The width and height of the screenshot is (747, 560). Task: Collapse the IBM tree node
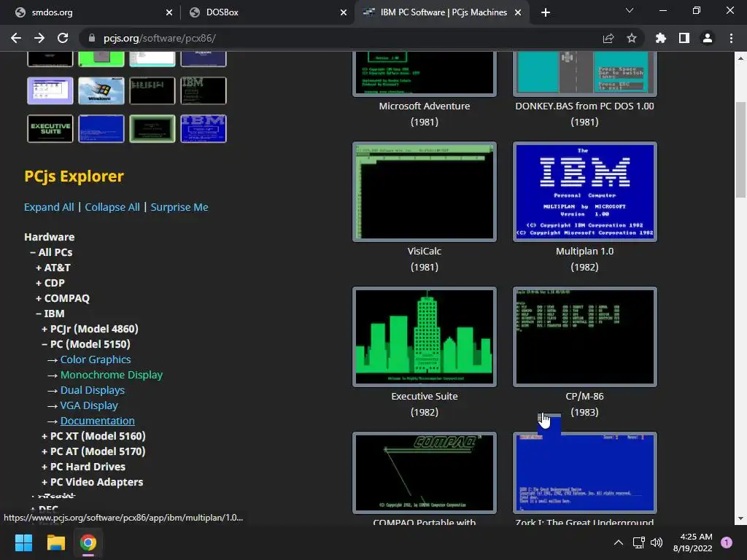(50, 314)
